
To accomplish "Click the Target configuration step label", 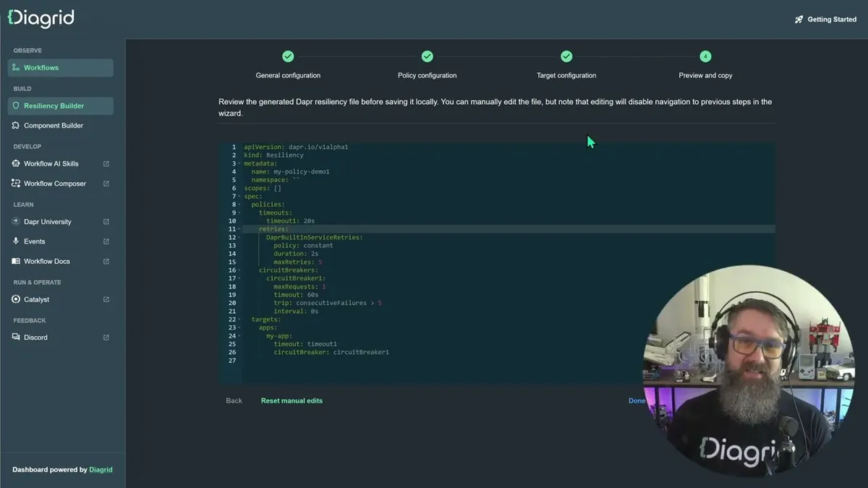I will pos(566,75).
